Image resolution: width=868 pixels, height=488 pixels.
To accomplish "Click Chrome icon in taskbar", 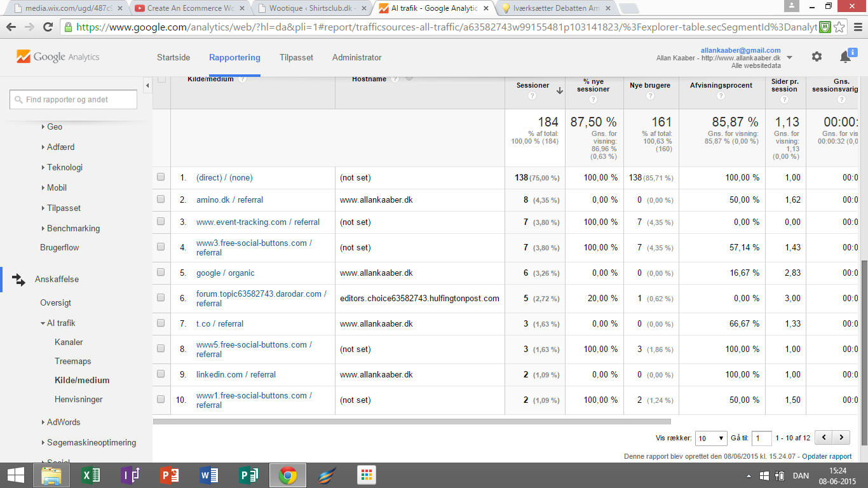I will coord(288,475).
